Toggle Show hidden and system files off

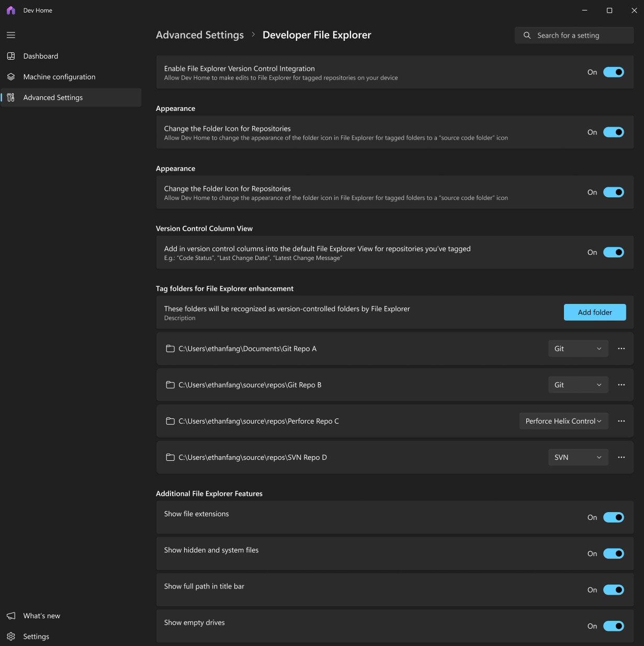coord(614,553)
